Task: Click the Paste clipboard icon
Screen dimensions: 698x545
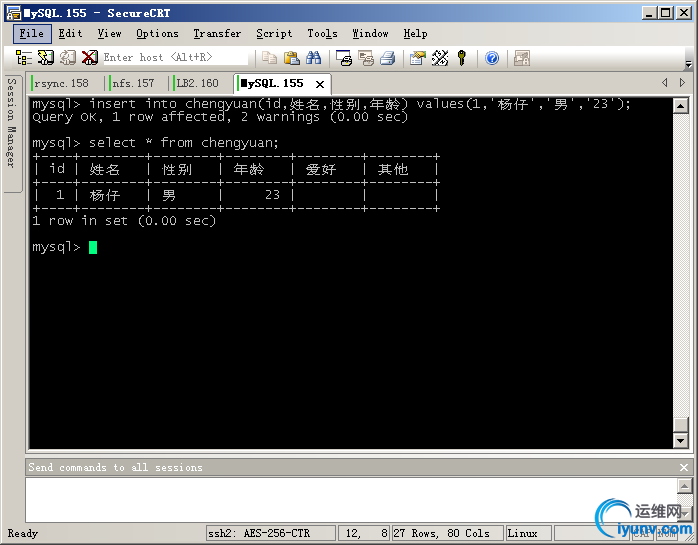Action: [292, 58]
